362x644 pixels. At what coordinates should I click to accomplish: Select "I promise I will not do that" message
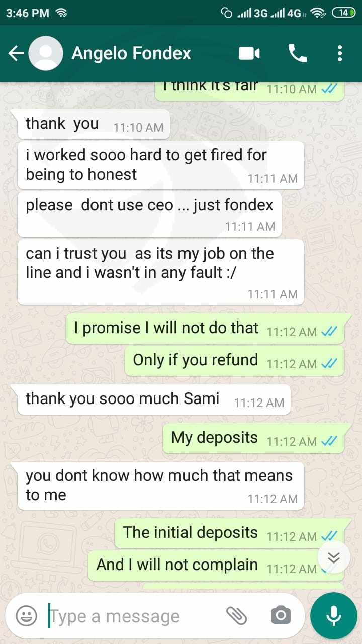[x=205, y=329]
